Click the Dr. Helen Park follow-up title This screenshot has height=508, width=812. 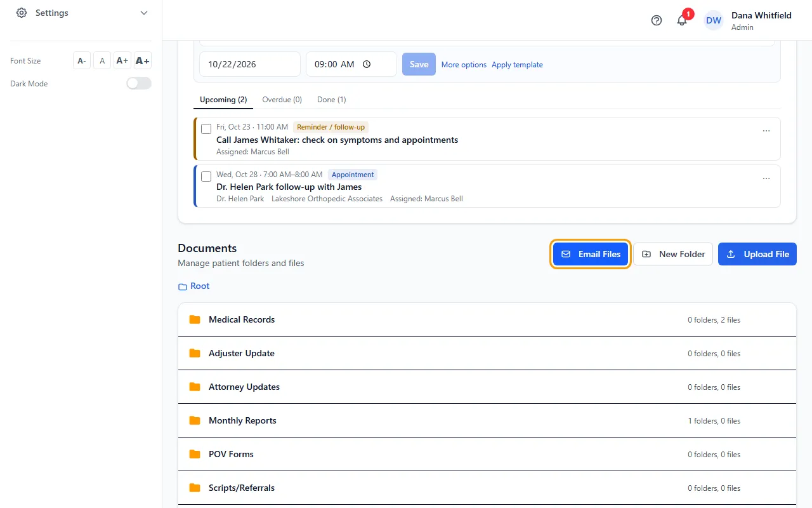point(289,187)
